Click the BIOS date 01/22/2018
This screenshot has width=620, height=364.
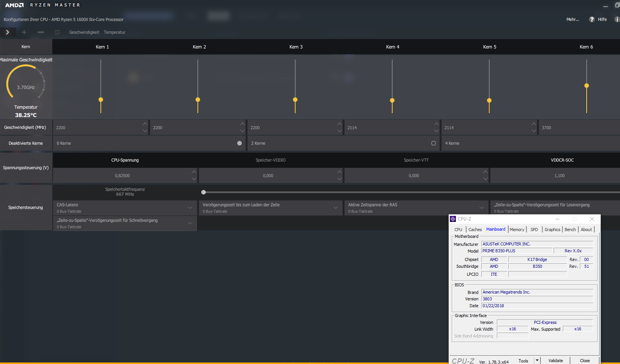(x=537, y=306)
